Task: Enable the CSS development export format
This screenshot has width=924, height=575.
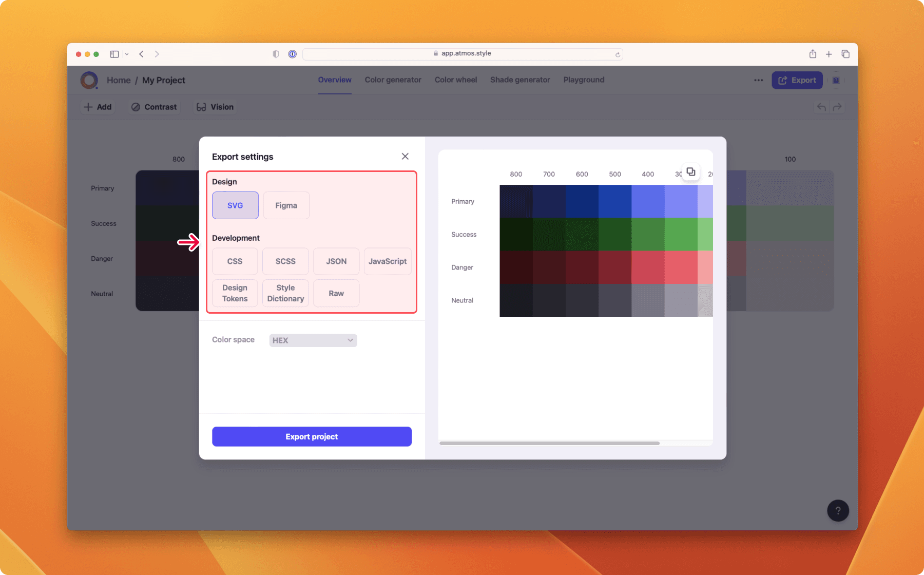Action: pyautogui.click(x=235, y=261)
